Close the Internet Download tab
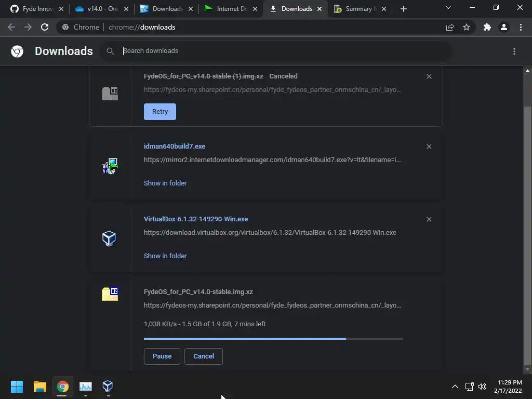The height and width of the screenshot is (399, 532). [x=255, y=9]
